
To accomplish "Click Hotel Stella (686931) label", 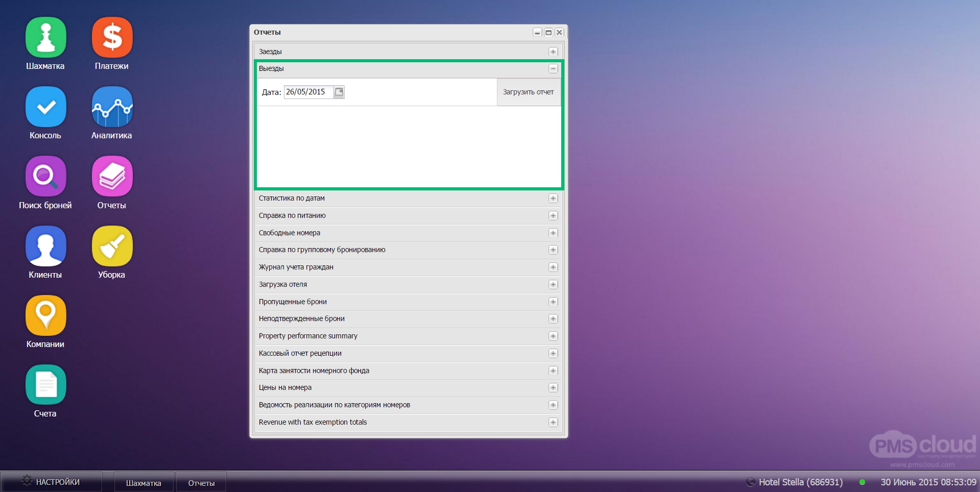I will [800, 482].
